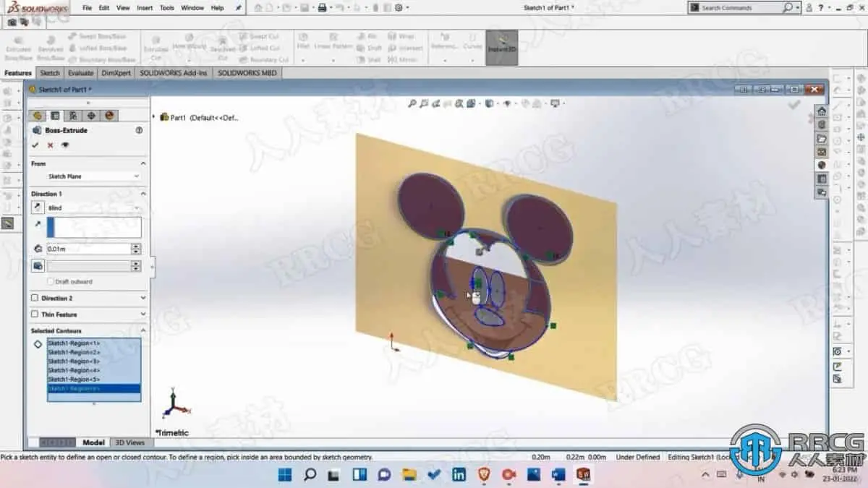Screen dimensions: 868x488
Task: Open the FeatureManager design tree tab
Action: pyautogui.click(x=37, y=116)
